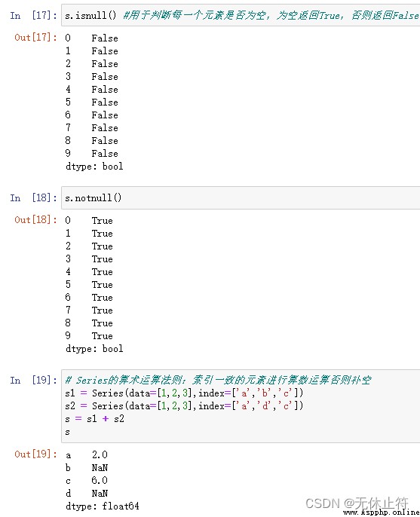This screenshot has width=420, height=517.
Task: Click the Series comment line in cell 19
Action: click(218, 380)
